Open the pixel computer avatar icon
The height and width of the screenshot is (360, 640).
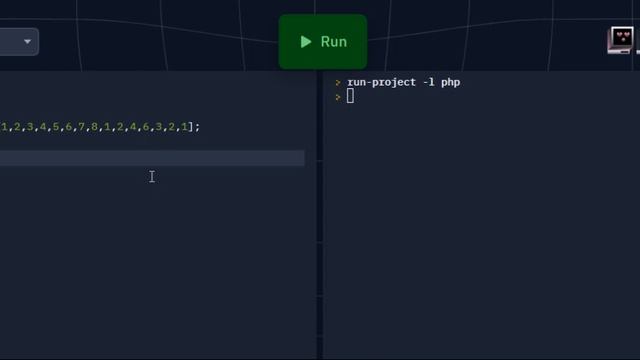pyautogui.click(x=620, y=40)
